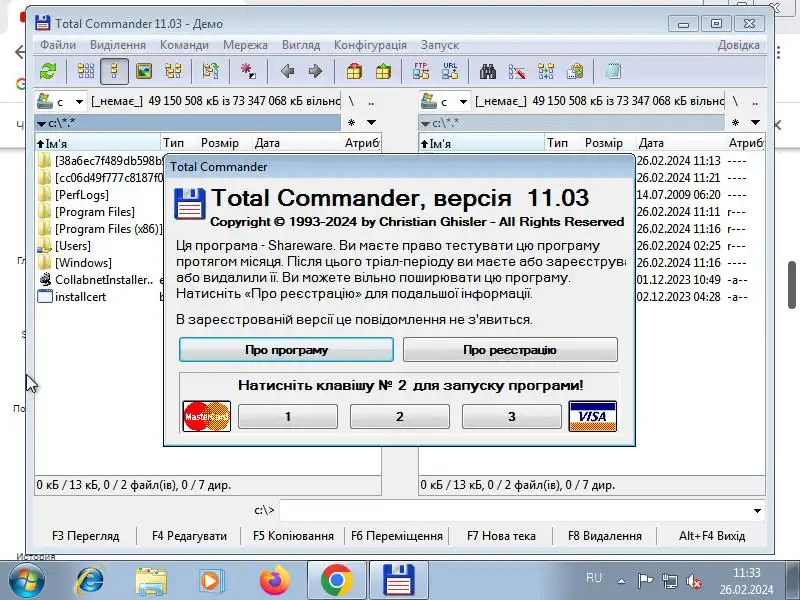
Task: Open right panel favorites asterisk button
Action: click(735, 122)
